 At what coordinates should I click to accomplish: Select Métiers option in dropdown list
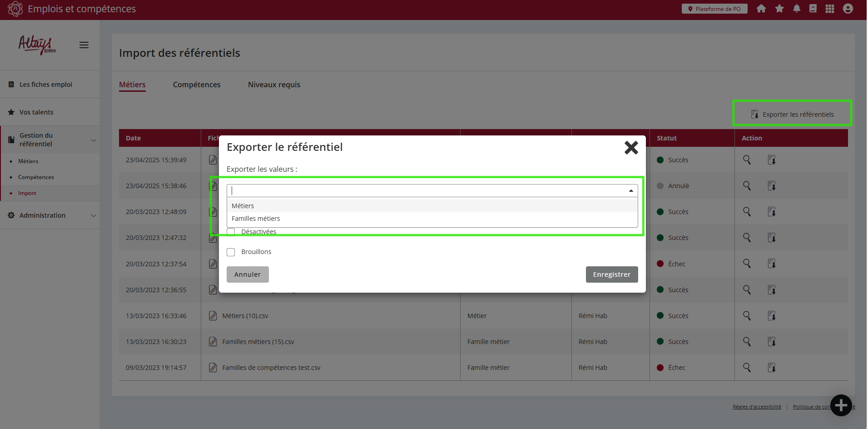click(243, 206)
